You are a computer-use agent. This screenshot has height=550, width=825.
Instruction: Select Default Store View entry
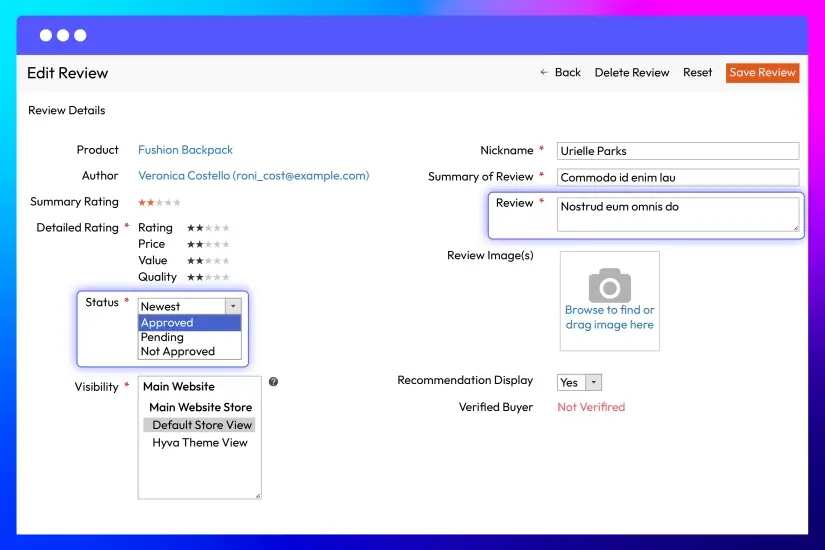coord(199,425)
